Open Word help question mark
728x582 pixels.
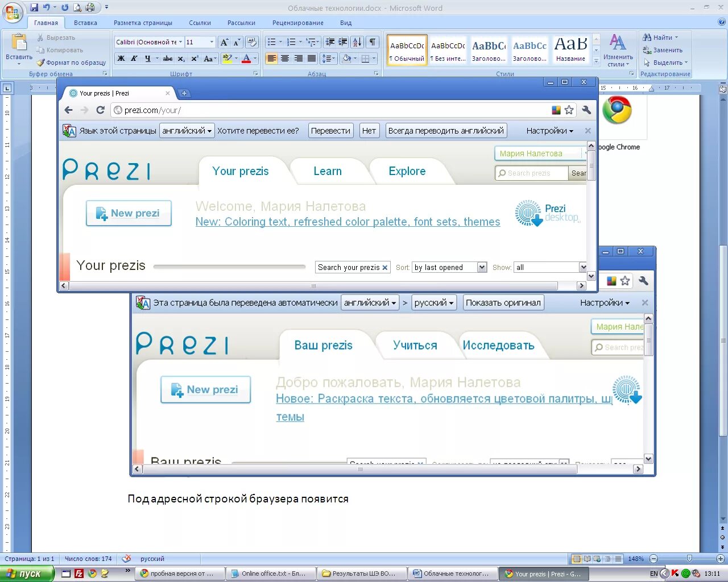(722, 22)
